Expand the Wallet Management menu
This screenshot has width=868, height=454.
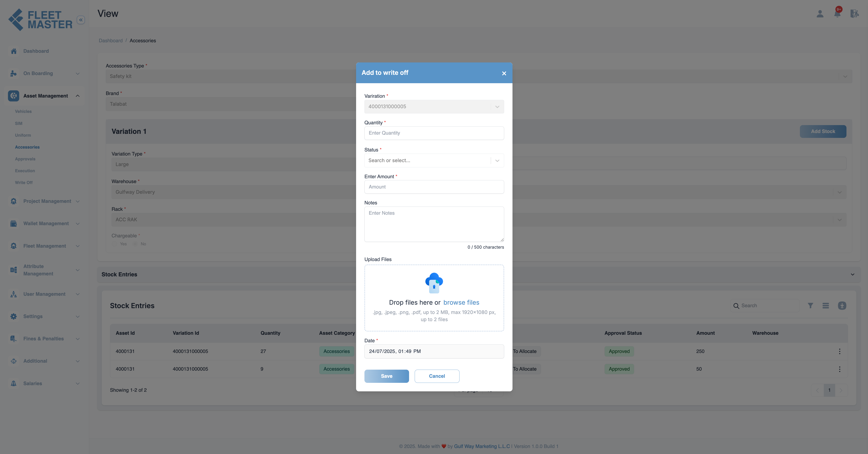[77, 224]
